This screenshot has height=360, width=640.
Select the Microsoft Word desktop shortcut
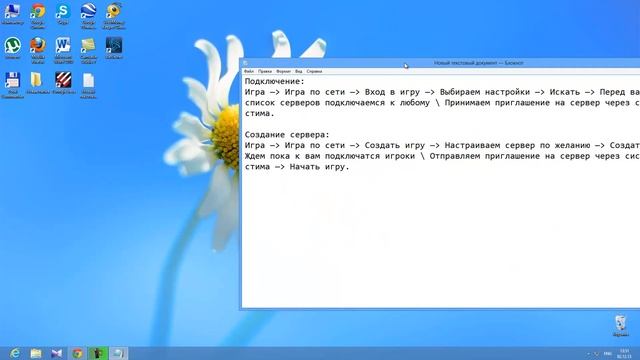pyautogui.click(x=63, y=50)
